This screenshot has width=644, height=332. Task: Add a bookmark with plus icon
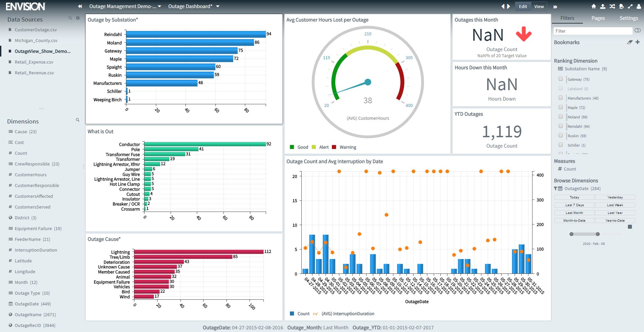pos(637,42)
